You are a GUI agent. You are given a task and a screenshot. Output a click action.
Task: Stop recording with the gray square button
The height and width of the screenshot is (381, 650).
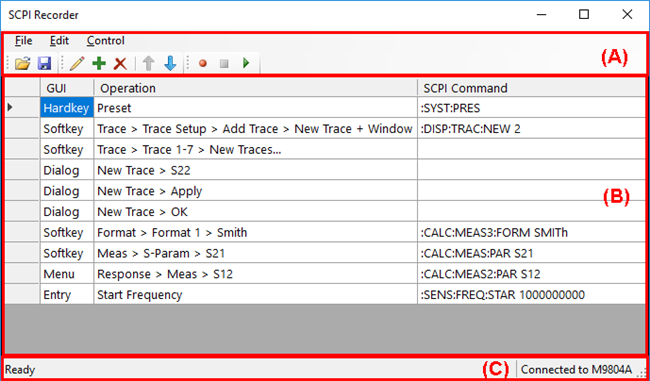pyautogui.click(x=224, y=63)
